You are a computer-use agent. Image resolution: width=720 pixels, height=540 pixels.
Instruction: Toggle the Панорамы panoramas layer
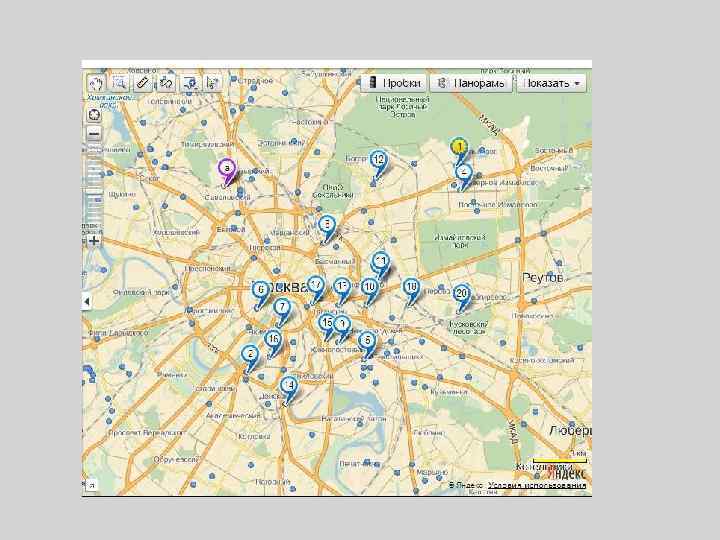[x=471, y=83]
